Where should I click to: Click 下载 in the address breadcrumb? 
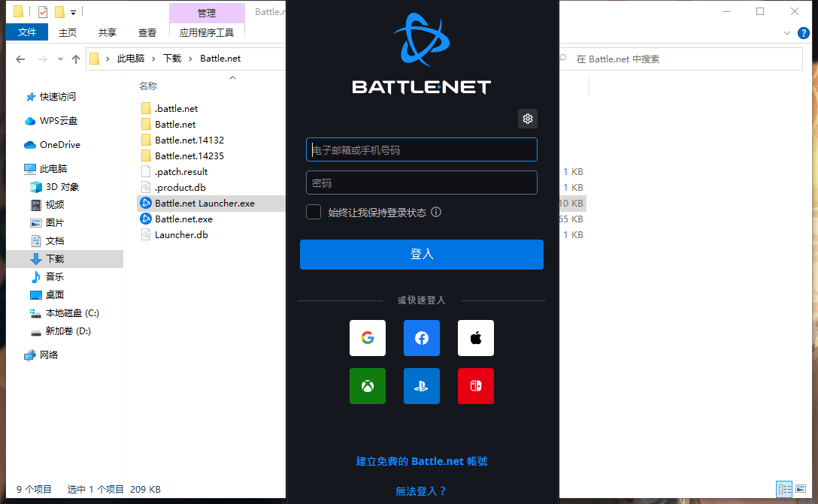(x=172, y=59)
